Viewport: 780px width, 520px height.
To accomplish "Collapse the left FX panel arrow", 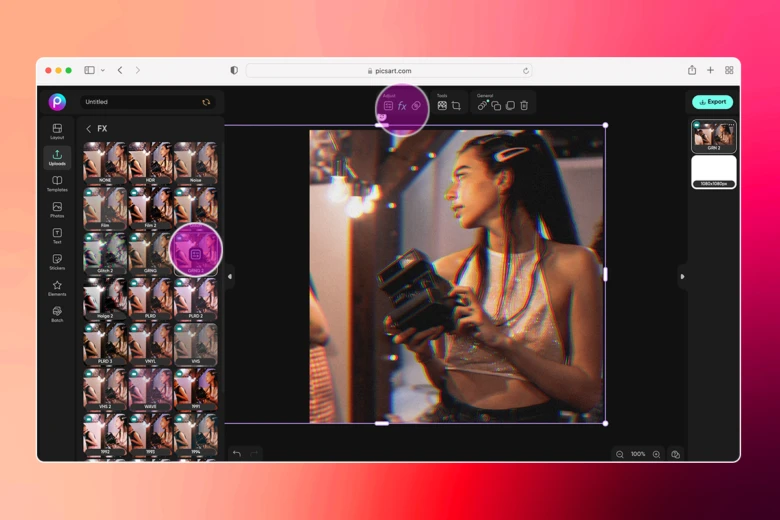I will click(230, 277).
